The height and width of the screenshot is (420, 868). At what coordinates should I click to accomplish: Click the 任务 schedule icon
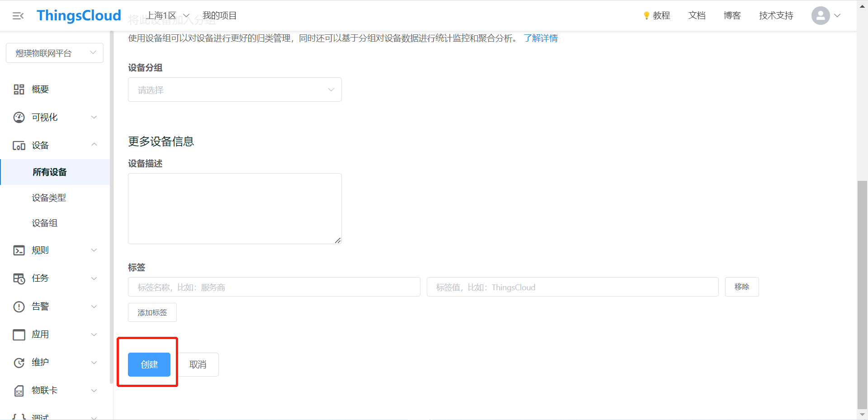click(19, 278)
